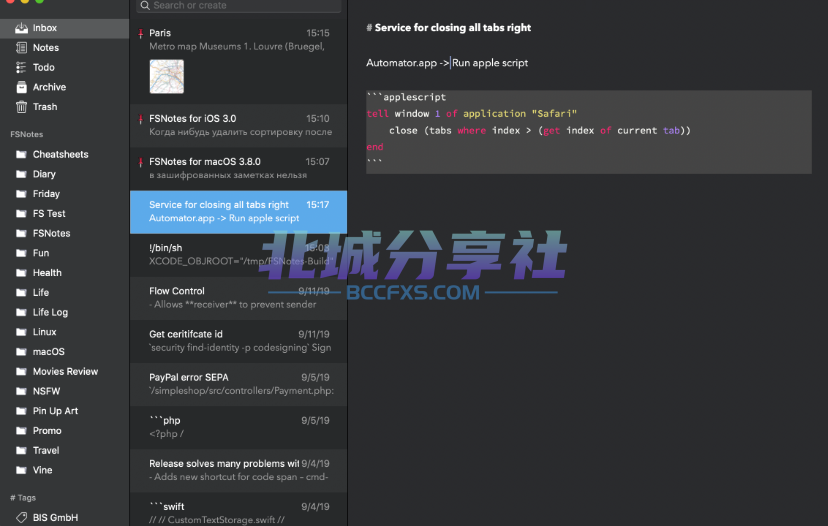Viewport: 828px width, 526px height.
Task: Open note FSNotes for macOS 3.8.0
Action: (239, 168)
